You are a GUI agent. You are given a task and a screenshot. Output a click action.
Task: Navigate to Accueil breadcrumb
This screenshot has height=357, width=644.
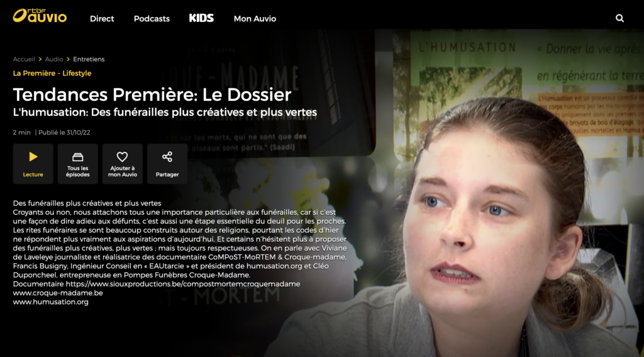tap(24, 59)
